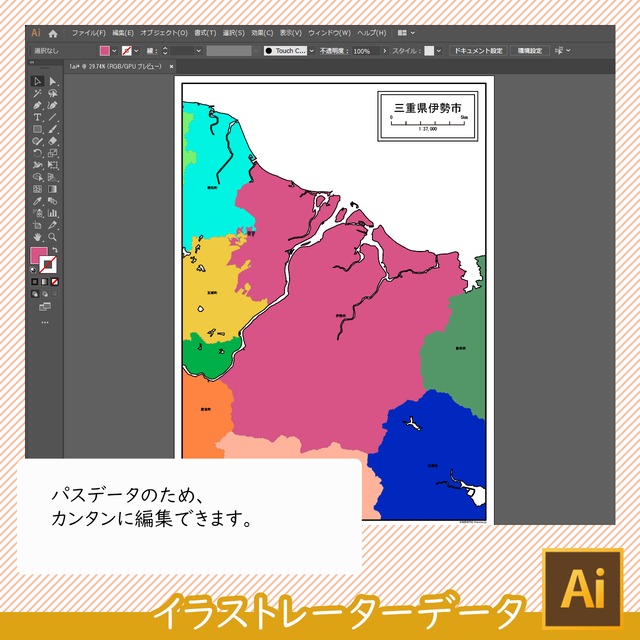Open the ヘルプ(H) menu

[x=371, y=33]
